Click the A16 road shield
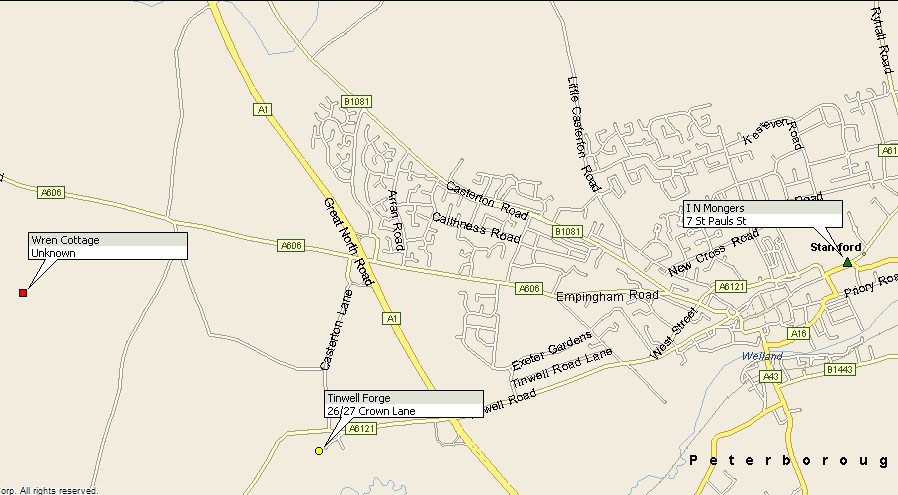 coord(798,333)
